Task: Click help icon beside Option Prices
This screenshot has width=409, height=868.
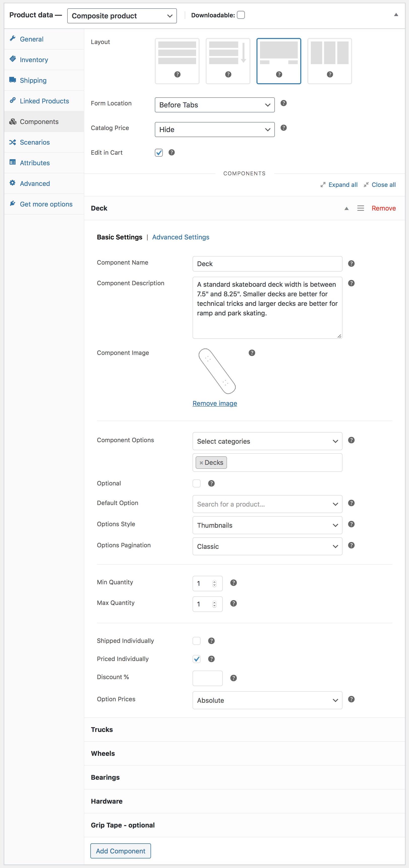Action: [x=351, y=699]
